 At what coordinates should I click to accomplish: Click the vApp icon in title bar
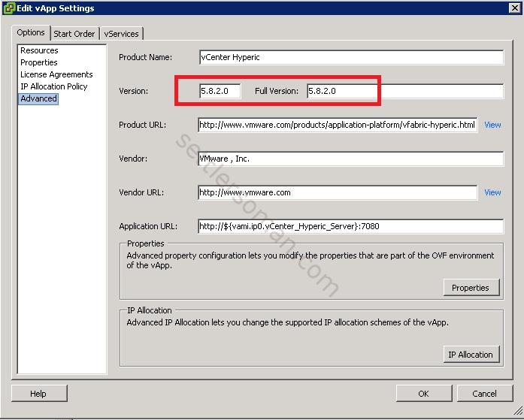pos(8,8)
